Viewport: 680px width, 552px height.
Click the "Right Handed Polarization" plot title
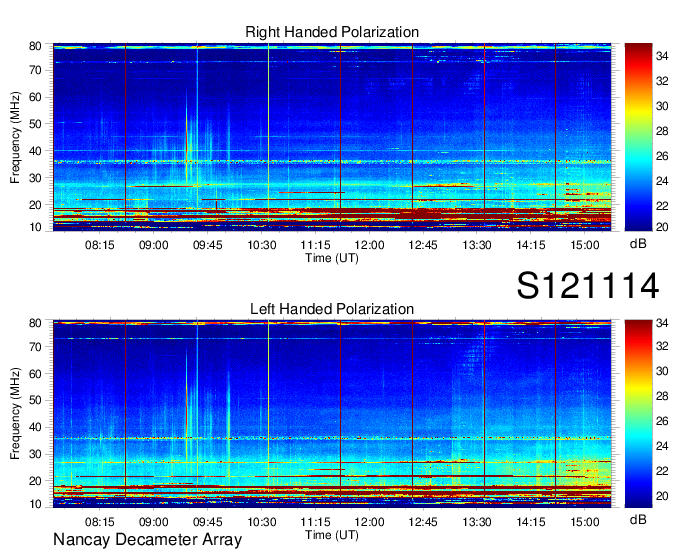pyautogui.click(x=332, y=32)
